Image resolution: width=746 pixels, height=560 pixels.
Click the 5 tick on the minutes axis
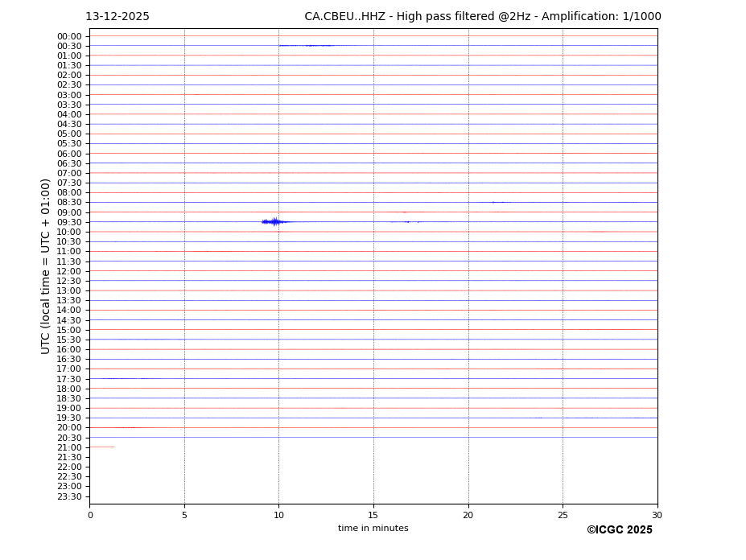click(184, 515)
